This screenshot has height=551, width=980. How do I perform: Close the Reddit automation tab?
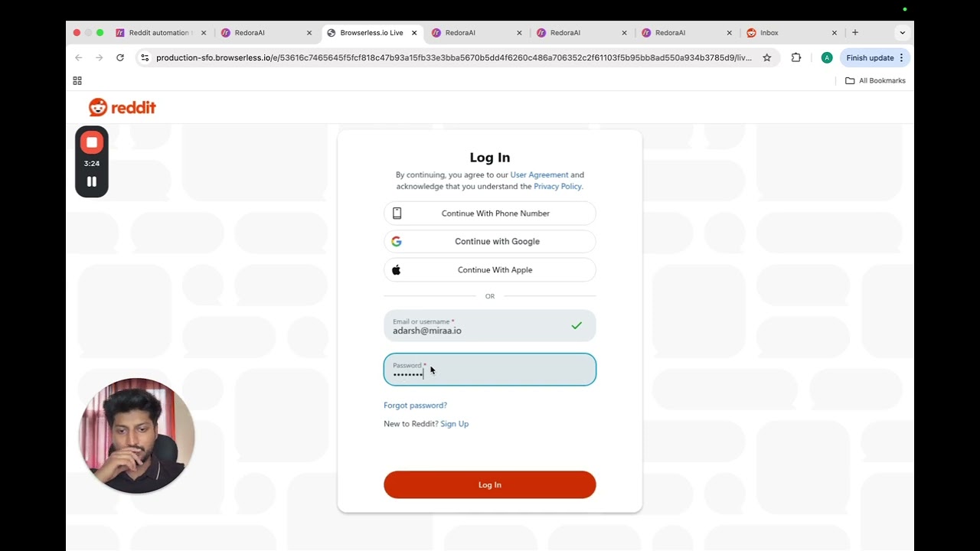click(x=204, y=33)
